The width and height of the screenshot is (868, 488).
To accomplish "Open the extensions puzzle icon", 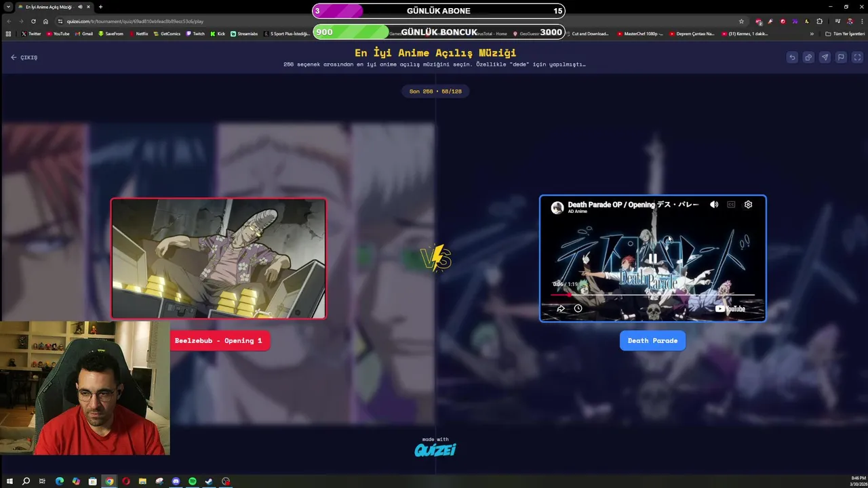I will 819,21.
